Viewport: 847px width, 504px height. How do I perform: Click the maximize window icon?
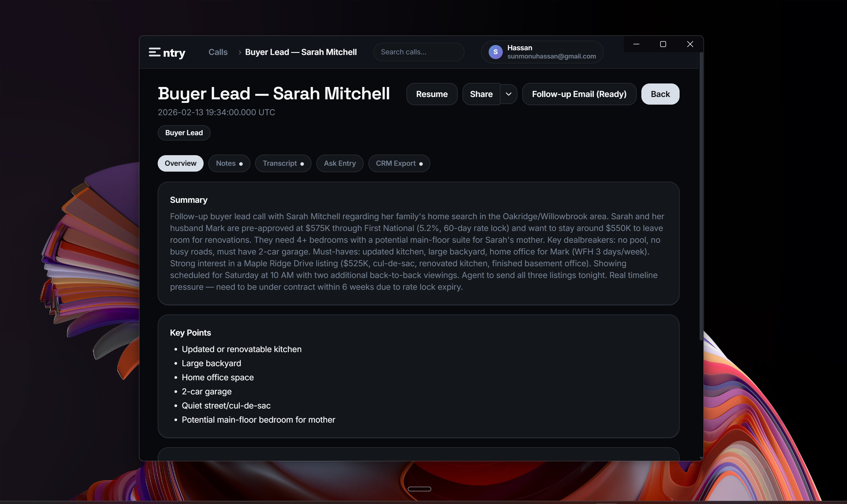tap(663, 44)
